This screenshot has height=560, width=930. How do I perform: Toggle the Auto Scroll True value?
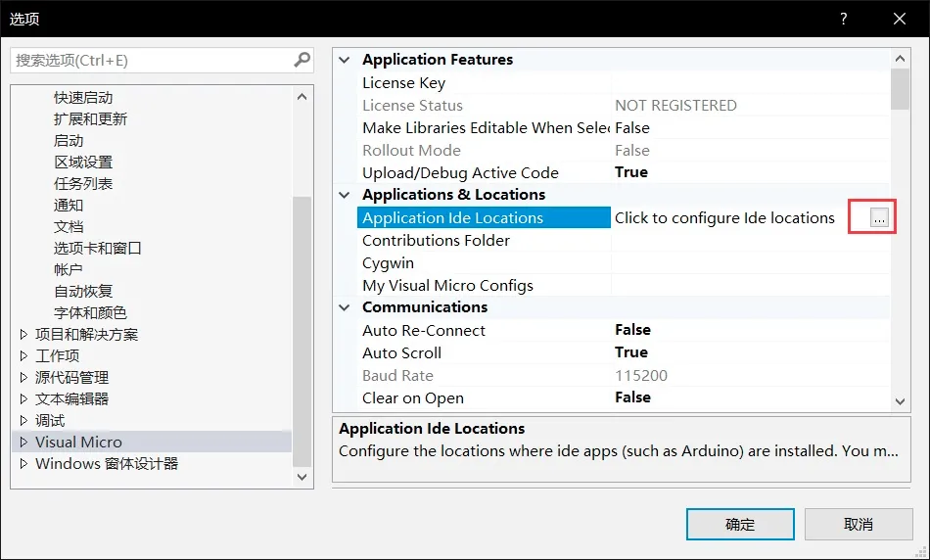pos(631,352)
